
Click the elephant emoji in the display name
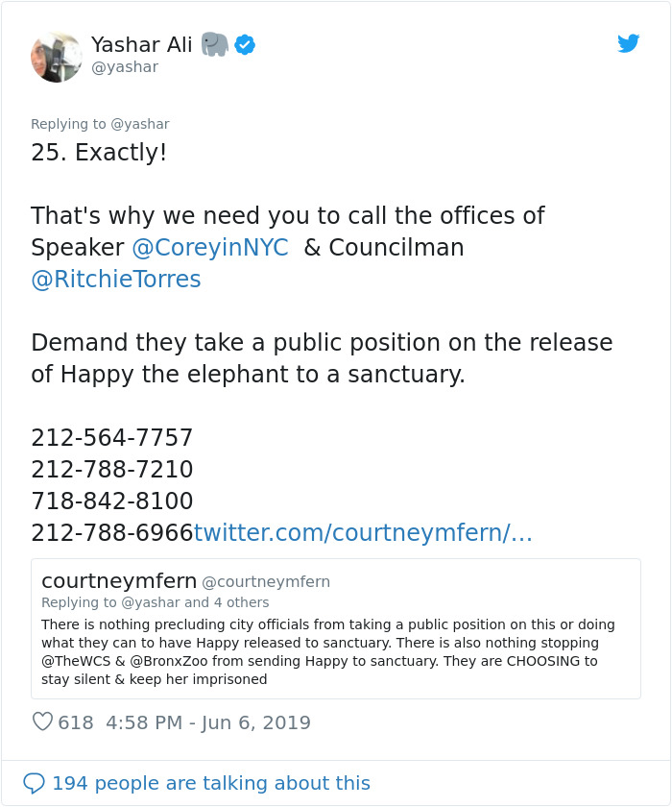[216, 43]
